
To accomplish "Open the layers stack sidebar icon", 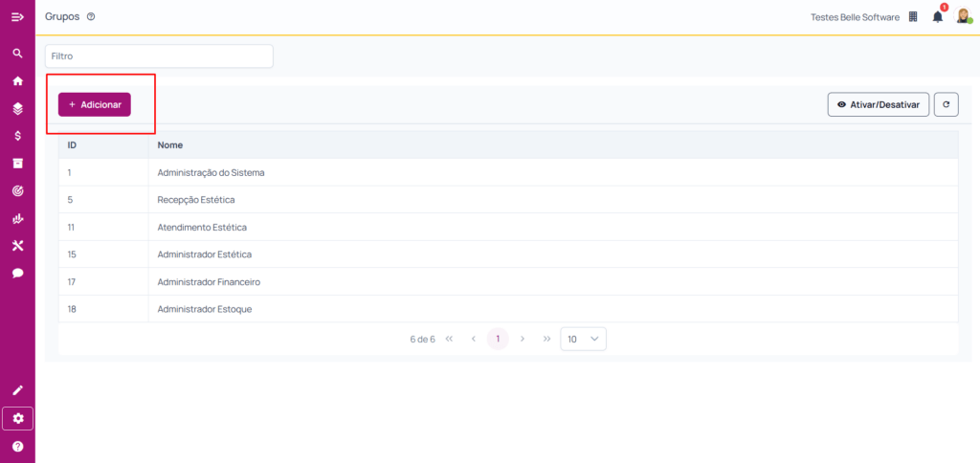I will [17, 109].
